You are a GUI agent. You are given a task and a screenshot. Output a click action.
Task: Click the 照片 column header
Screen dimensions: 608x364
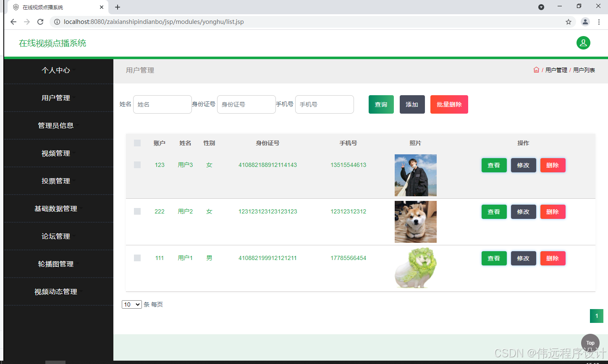click(416, 143)
